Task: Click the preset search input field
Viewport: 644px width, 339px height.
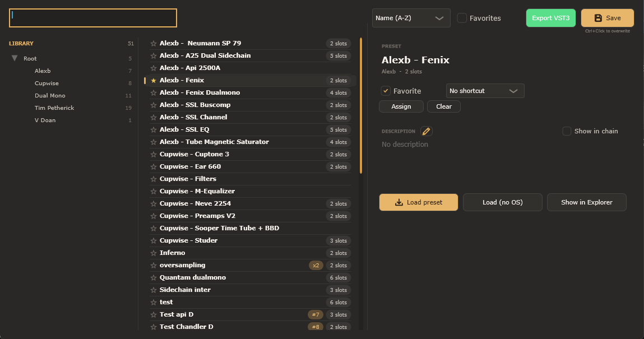Action: (x=93, y=18)
